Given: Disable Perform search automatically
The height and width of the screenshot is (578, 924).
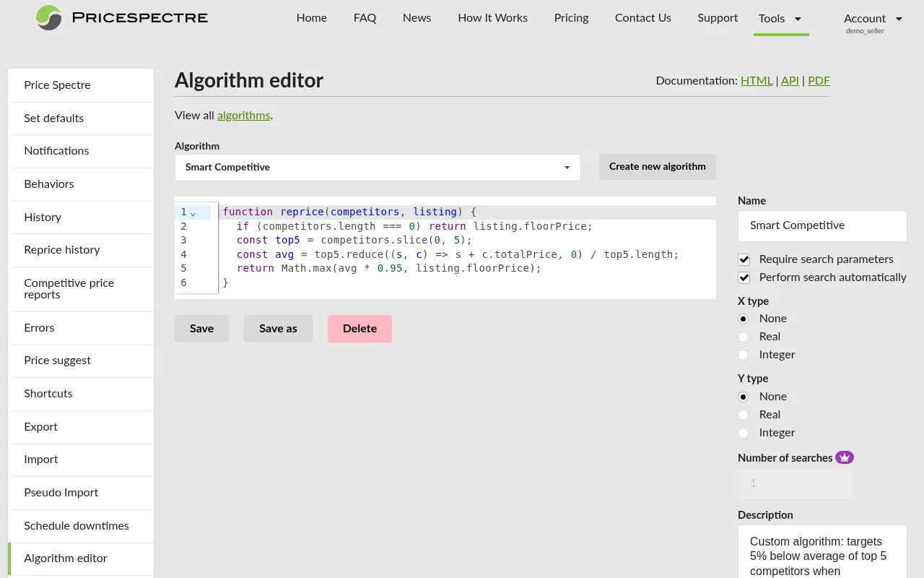Looking at the screenshot, I should click(x=744, y=277).
